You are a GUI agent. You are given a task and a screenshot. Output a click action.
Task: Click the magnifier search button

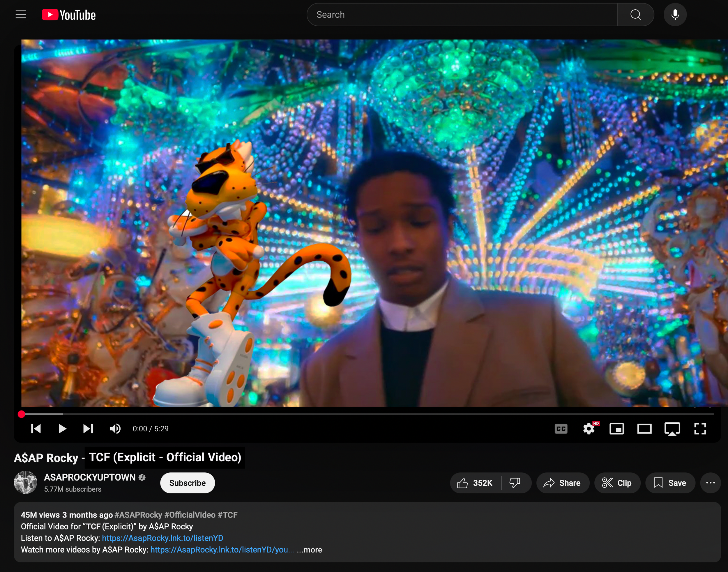636,15
